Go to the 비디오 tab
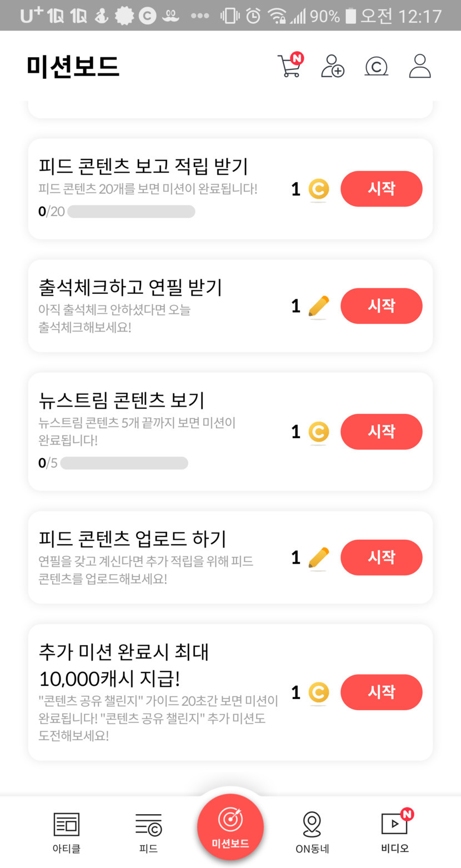This screenshot has height=868, width=461. pos(395,832)
